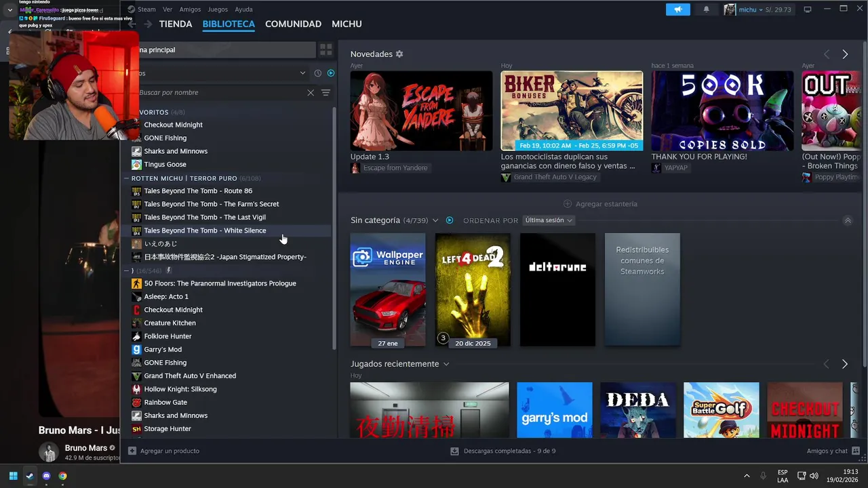Click Agregar estantería
This screenshot has height=488, width=868.
600,204
